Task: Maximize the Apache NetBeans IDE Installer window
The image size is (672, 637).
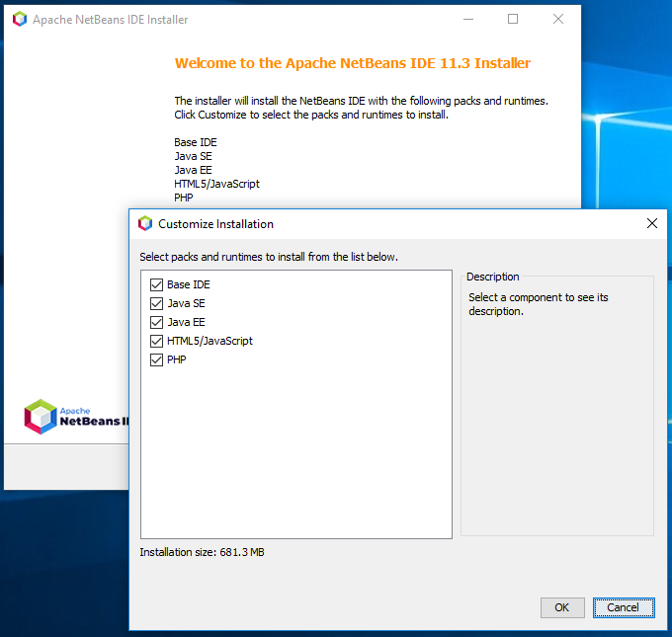Action: (x=513, y=19)
